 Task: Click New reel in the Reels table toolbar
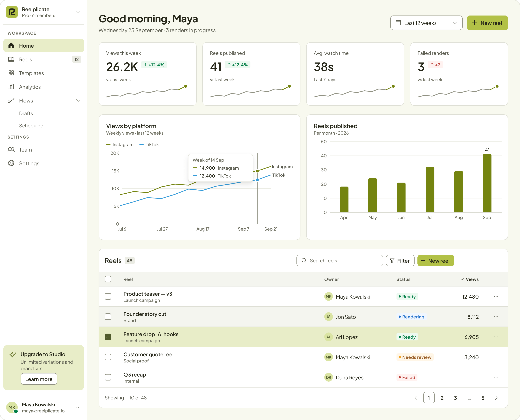click(x=436, y=261)
